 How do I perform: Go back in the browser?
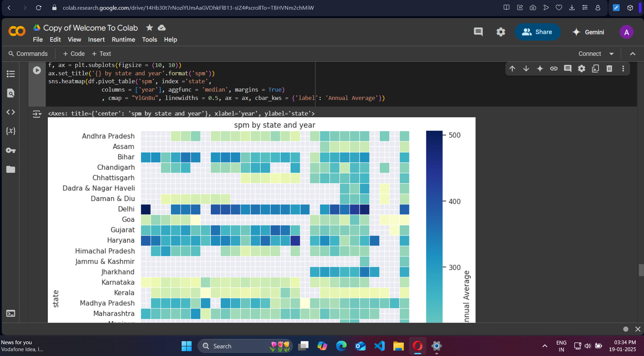pyautogui.click(x=9, y=8)
